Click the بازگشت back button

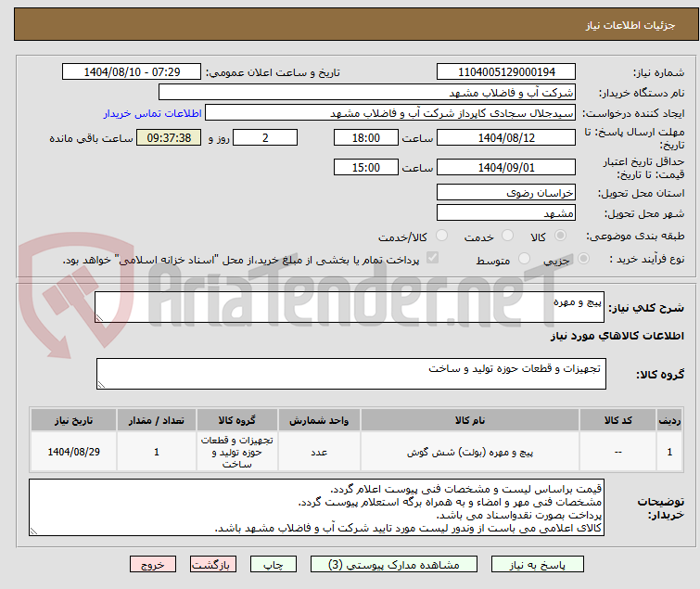212,565
